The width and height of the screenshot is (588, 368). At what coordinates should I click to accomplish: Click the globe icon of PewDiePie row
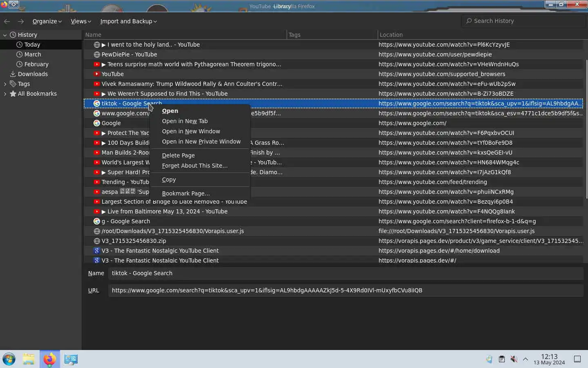pos(97,54)
